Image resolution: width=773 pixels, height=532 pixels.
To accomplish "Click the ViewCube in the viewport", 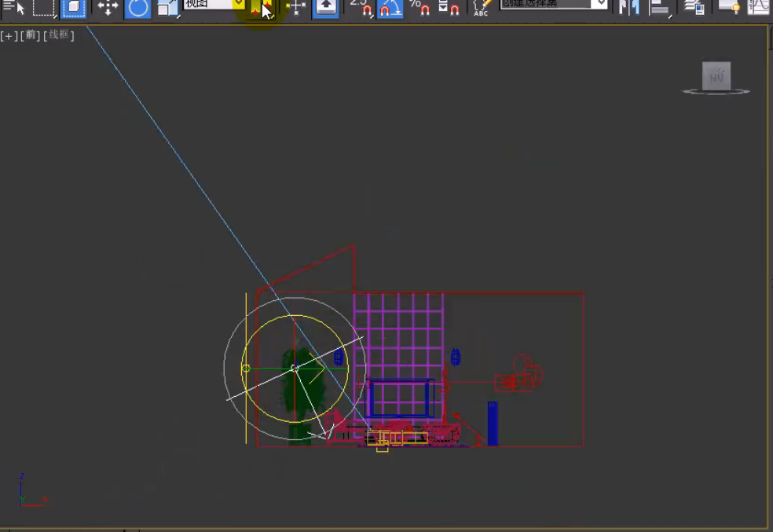I will (x=716, y=77).
